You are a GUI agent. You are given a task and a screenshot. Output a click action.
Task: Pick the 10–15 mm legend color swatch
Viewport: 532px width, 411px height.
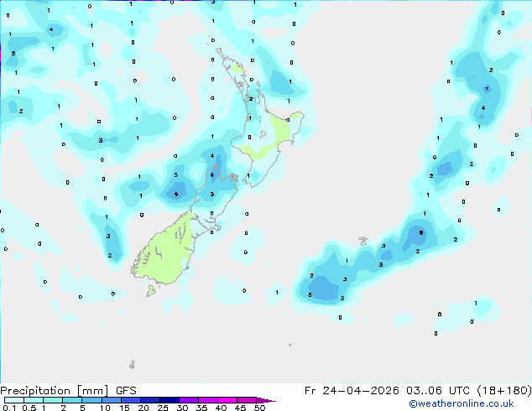tap(111, 400)
